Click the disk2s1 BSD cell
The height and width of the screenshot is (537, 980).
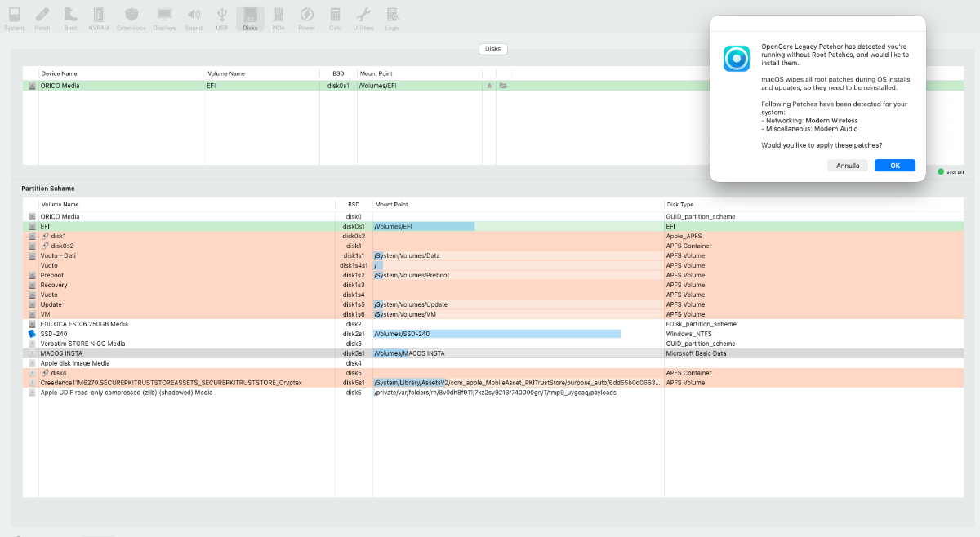coord(354,334)
